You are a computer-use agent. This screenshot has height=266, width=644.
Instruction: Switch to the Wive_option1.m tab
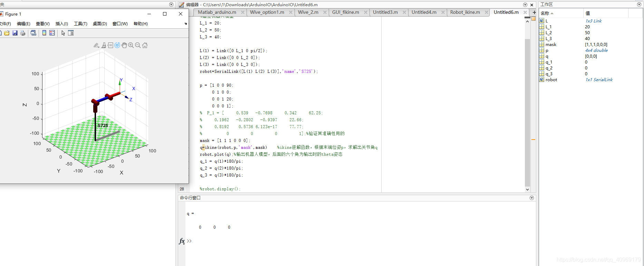[x=267, y=12]
